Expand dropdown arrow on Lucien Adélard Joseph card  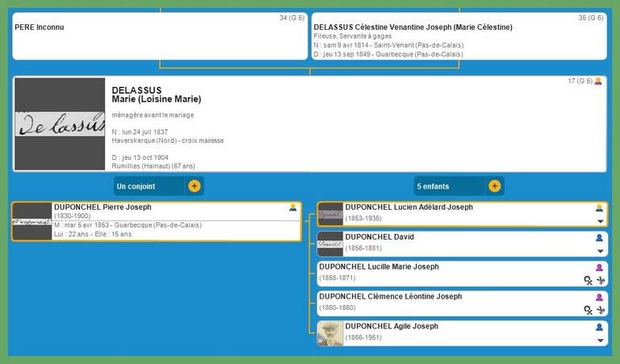tap(600, 221)
